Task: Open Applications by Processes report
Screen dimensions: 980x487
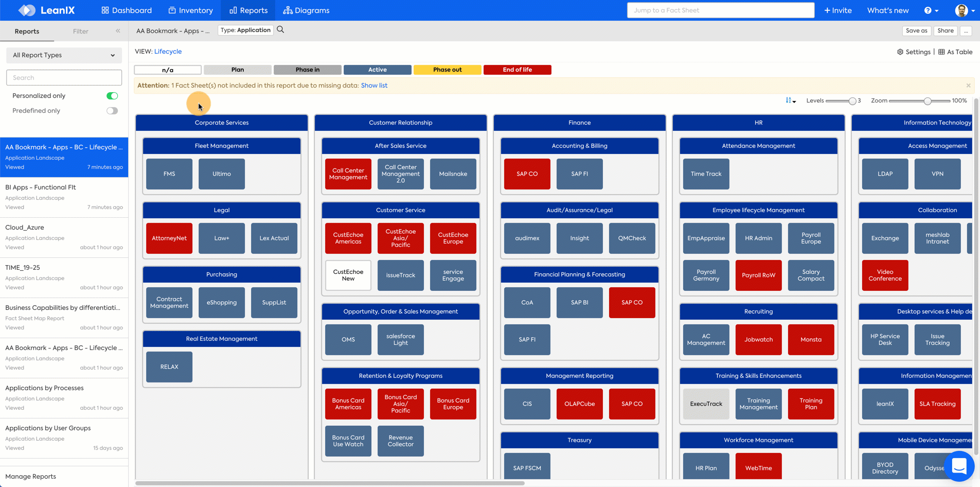Action: pyautogui.click(x=64, y=398)
